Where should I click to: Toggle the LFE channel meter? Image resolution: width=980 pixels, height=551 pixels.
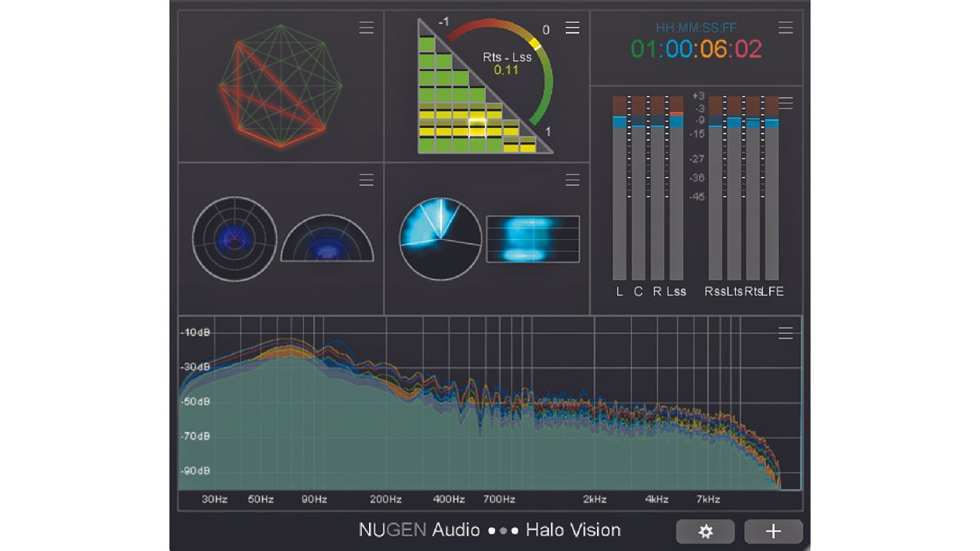coord(771,291)
